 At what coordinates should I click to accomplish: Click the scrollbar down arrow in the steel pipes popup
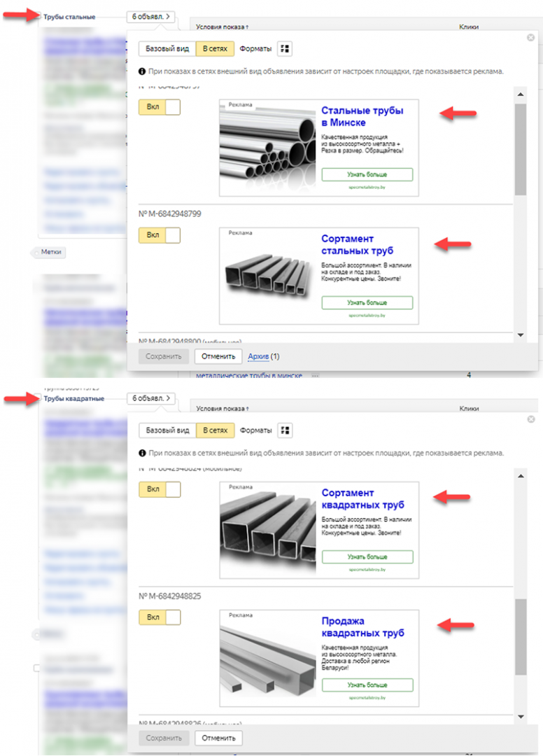pos(520,335)
